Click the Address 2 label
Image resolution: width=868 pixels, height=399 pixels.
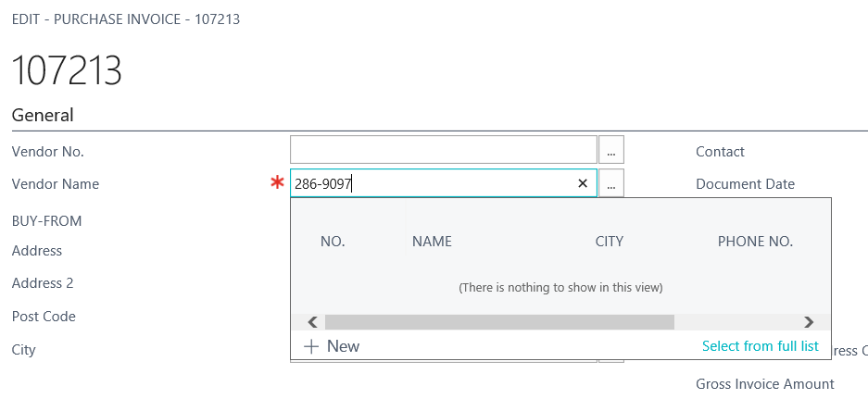pyautogui.click(x=43, y=282)
